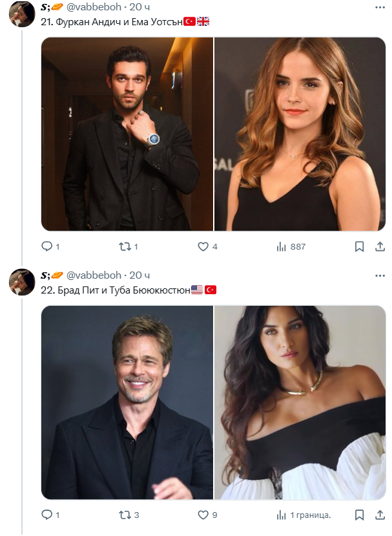Retweet the post with 3 retweets
392x536 pixels.
pyautogui.click(x=125, y=515)
